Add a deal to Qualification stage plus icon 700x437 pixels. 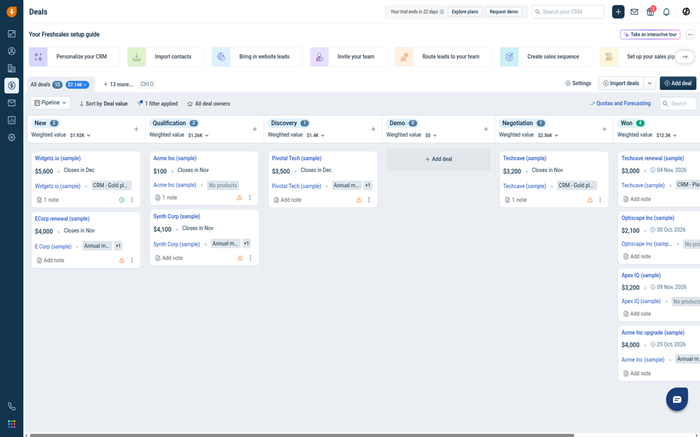point(254,129)
